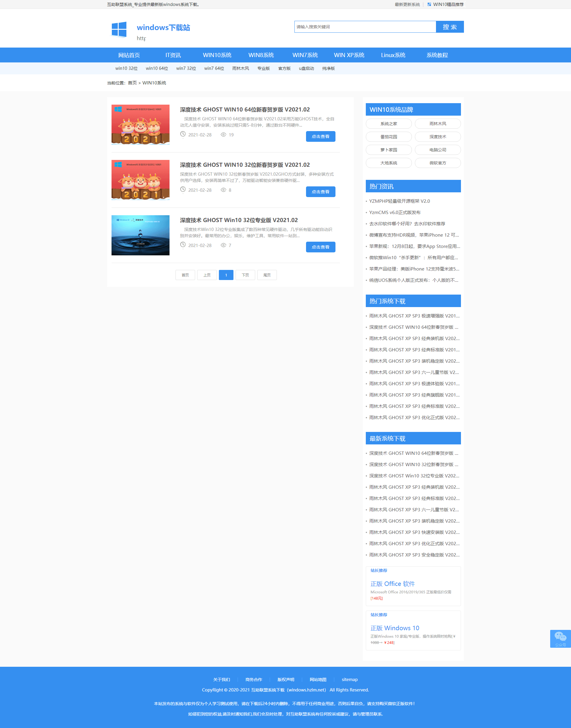This screenshot has height=728, width=571.
Task: Open latest download 雨林木风 GHOST XP SP3 快速安装版
Action: coord(414,532)
